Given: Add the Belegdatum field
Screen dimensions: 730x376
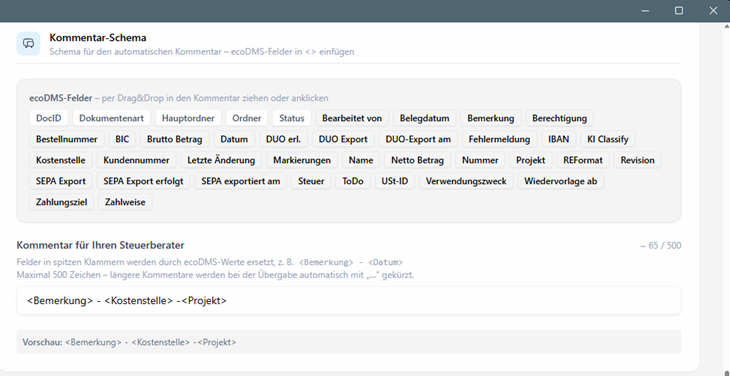Looking at the screenshot, I should [x=425, y=118].
